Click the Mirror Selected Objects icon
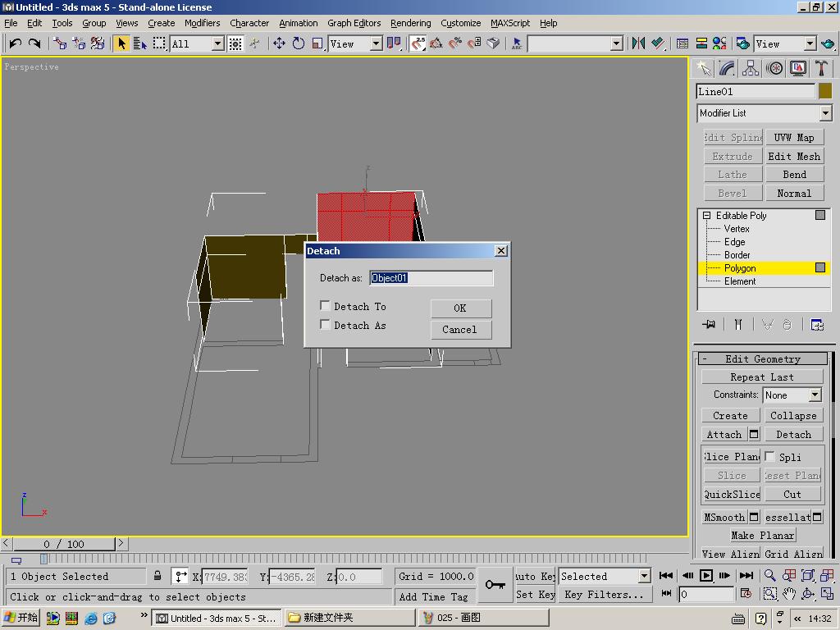The width and height of the screenshot is (840, 630). coord(638,43)
